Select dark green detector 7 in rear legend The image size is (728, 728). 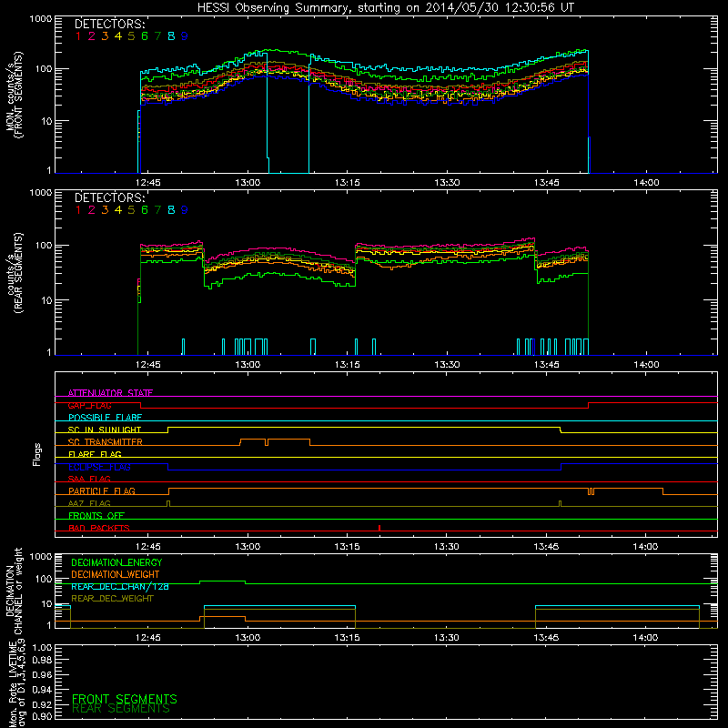pyautogui.click(x=157, y=210)
